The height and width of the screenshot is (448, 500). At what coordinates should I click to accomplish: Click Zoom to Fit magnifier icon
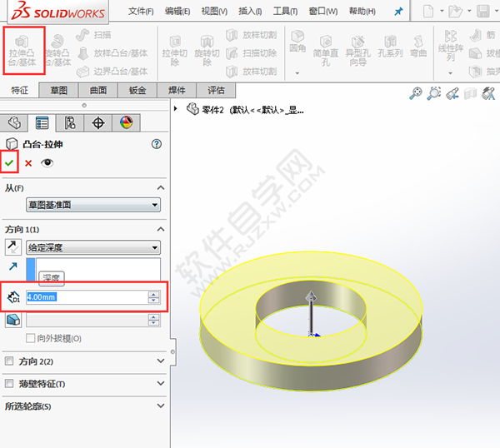click(416, 93)
